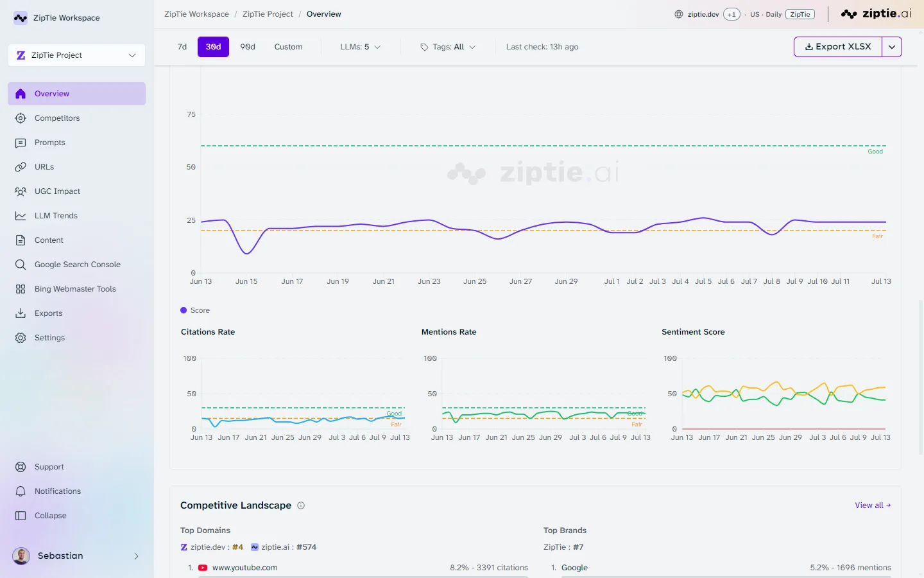
Task: Click the LLM Trends chart icon
Action: click(21, 216)
